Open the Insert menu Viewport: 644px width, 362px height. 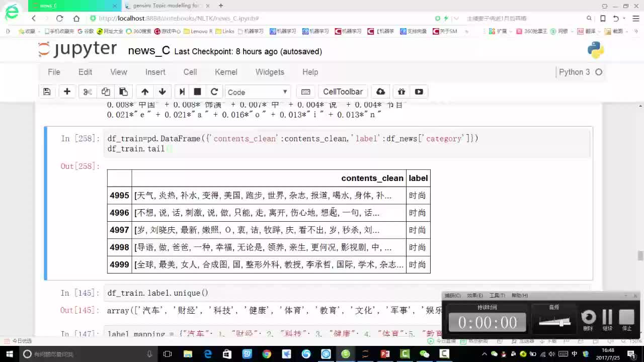(155, 72)
